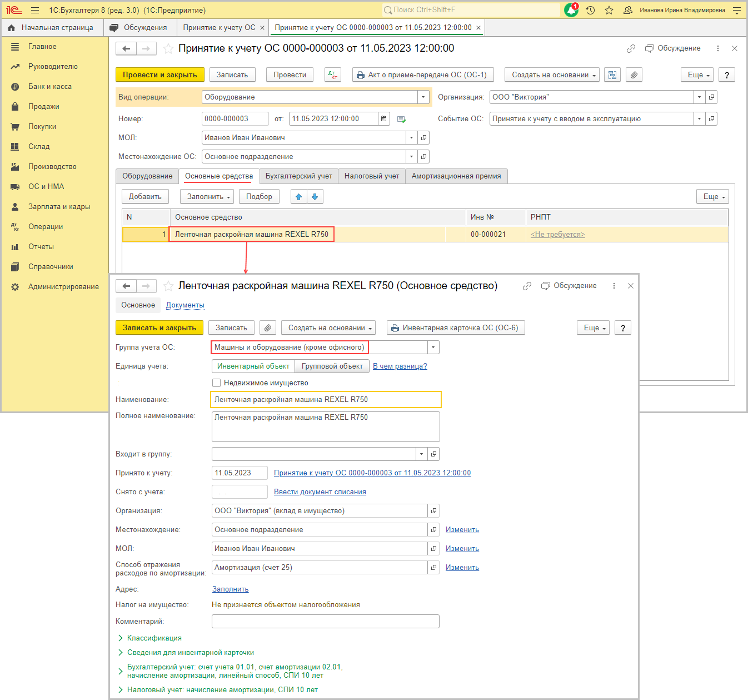
Task: Switch to the Обсуждения tab
Action: coord(139,28)
